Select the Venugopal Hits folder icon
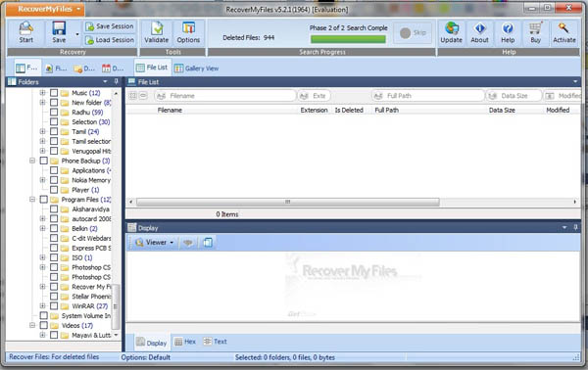This screenshot has width=588, height=370. pyautogui.click(x=65, y=151)
